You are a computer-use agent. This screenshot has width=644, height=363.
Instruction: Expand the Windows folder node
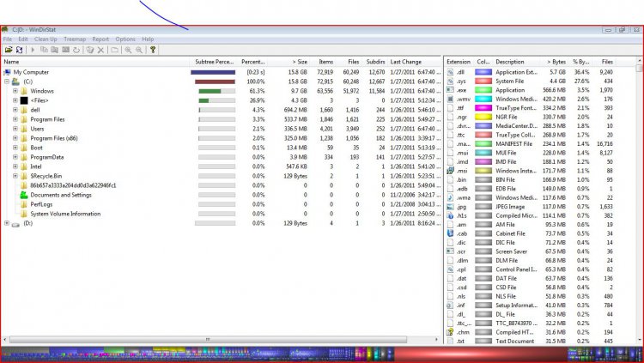click(15, 91)
